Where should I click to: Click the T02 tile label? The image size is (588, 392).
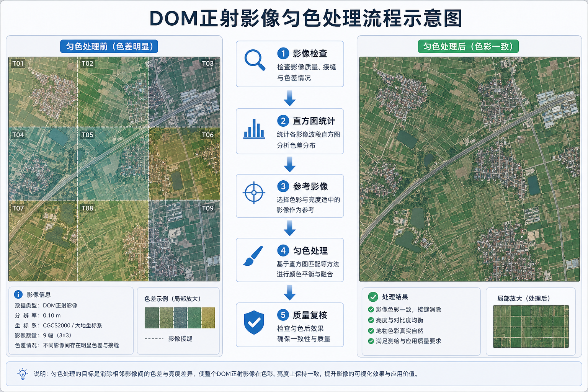point(87,64)
